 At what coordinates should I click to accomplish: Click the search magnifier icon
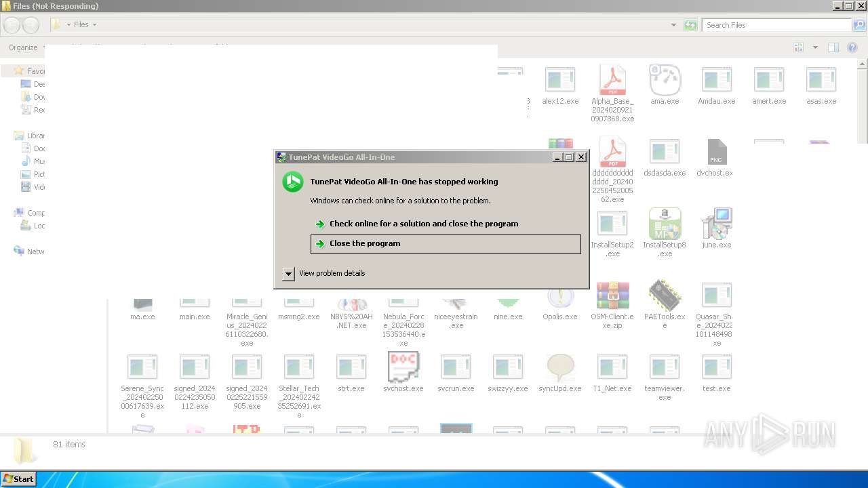coord(859,25)
